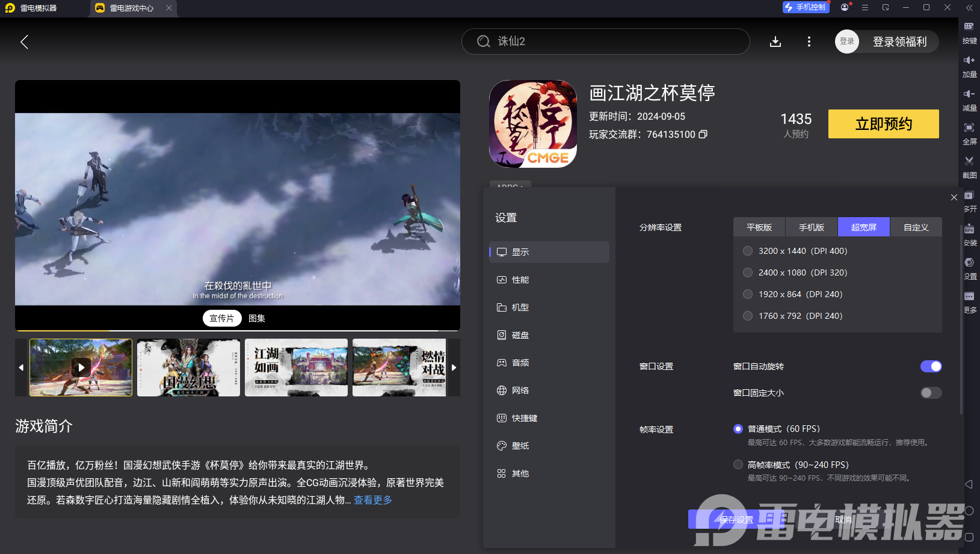Close the 雷电游戏中心 tab
Viewport: 980px width, 554px height.
(x=169, y=8)
